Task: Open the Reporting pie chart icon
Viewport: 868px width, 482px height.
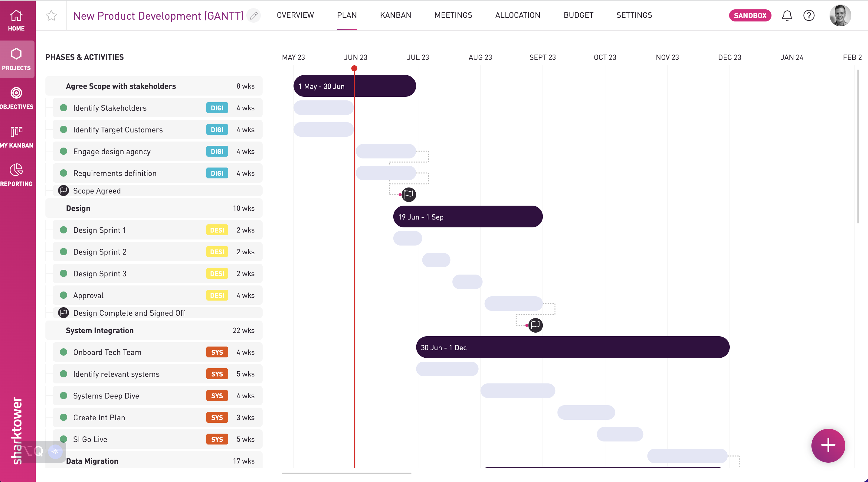Action: point(16,170)
